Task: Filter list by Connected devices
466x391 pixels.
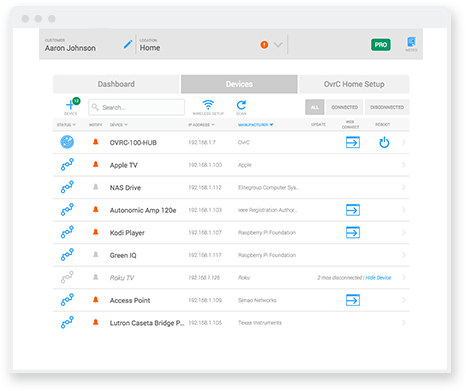Action: tap(344, 107)
